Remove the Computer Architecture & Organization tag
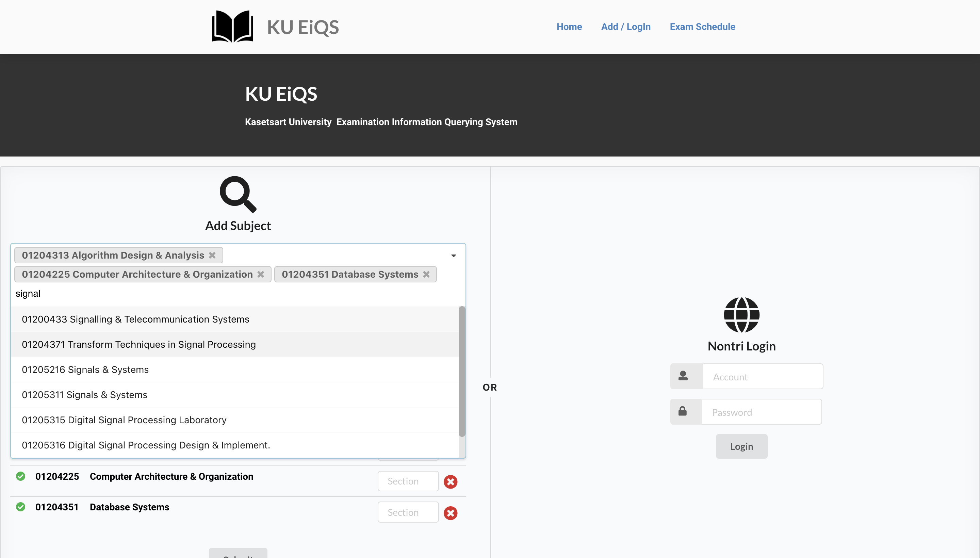This screenshot has width=980, height=558. [x=261, y=274]
